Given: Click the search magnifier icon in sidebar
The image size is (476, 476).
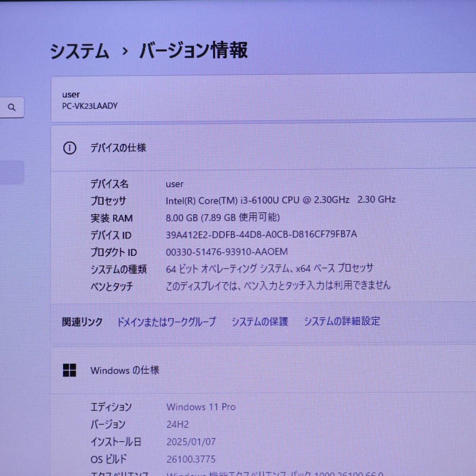Looking at the screenshot, I should 12,107.
